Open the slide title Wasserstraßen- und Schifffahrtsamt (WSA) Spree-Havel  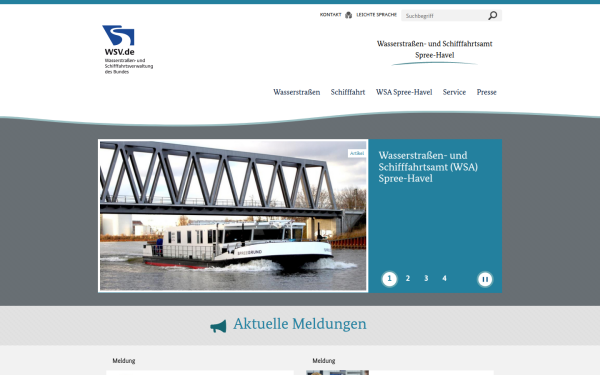[x=428, y=167]
